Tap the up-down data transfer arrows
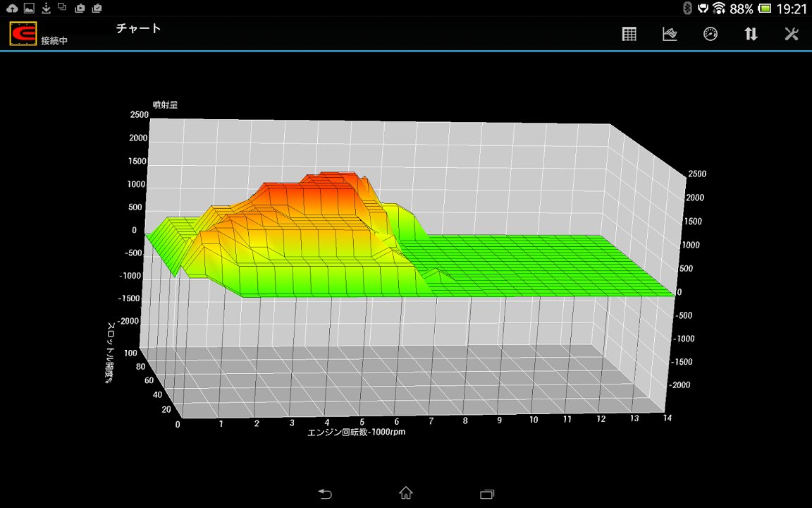812x508 pixels. tap(751, 34)
